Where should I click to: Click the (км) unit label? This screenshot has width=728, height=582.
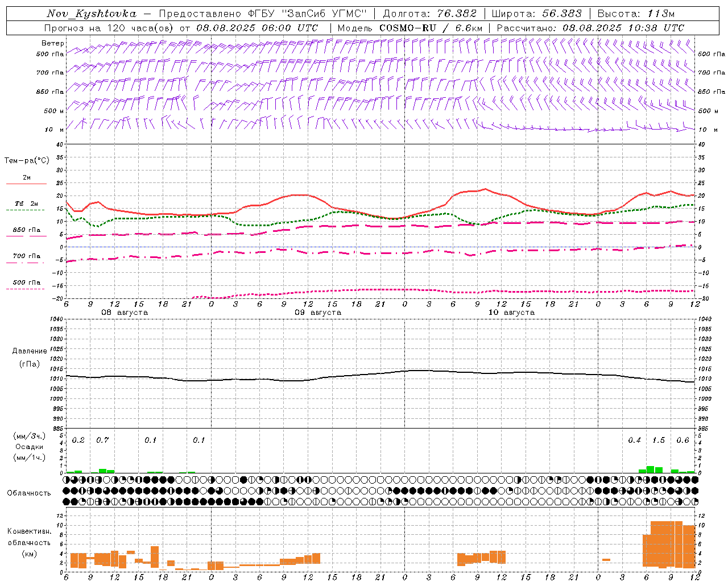point(30,554)
